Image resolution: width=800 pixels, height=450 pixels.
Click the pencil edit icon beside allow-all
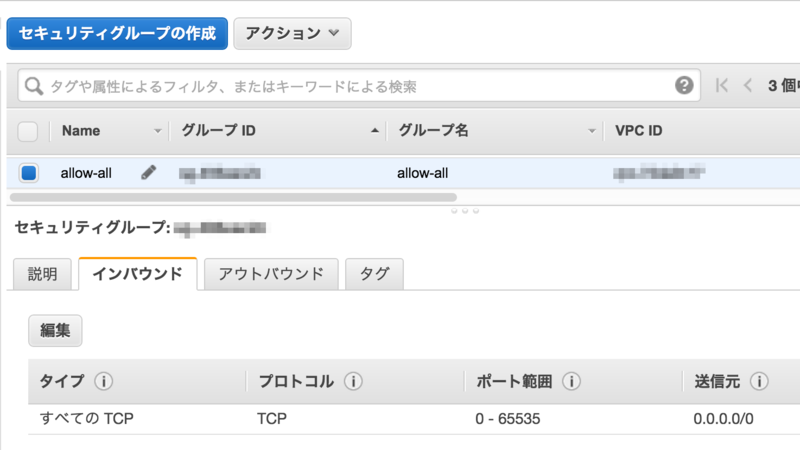(148, 172)
